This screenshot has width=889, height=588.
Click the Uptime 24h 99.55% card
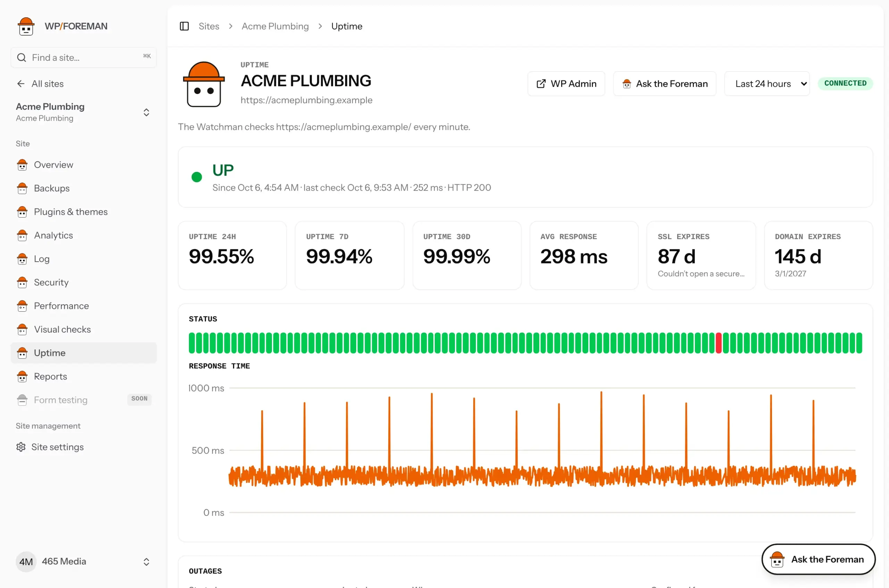pos(232,255)
